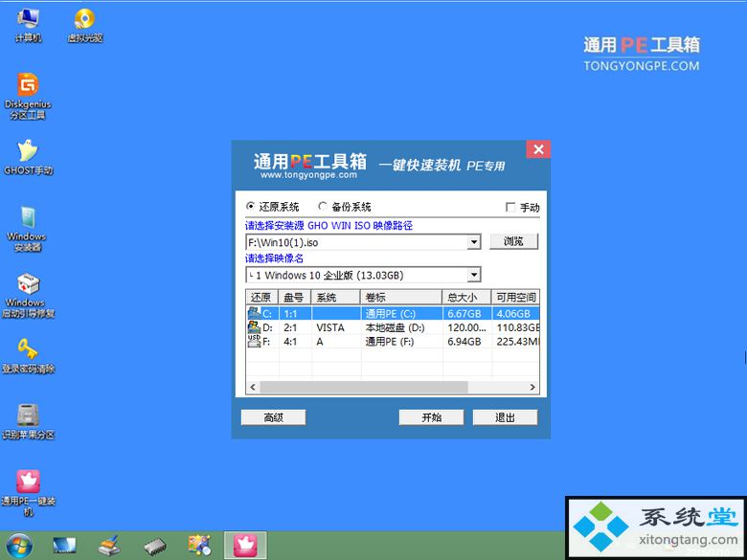The width and height of the screenshot is (747, 560).
Task: Click the 225.43M free space cell
Action: tap(518, 342)
